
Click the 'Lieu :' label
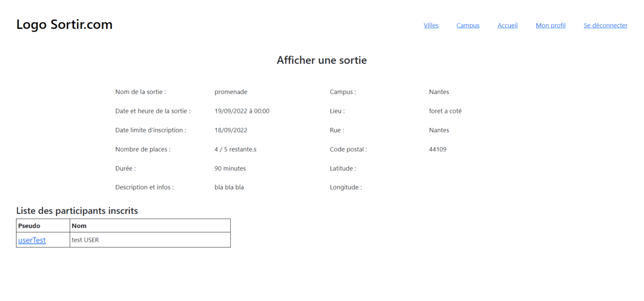click(337, 111)
